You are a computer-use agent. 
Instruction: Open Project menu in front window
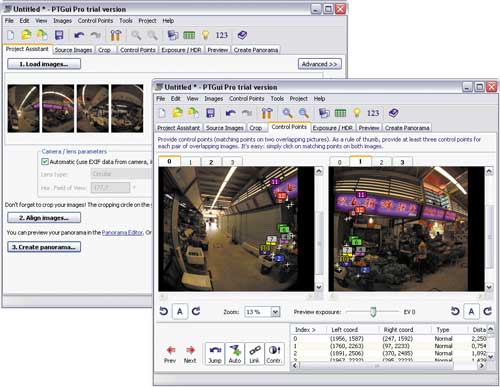tap(298, 99)
